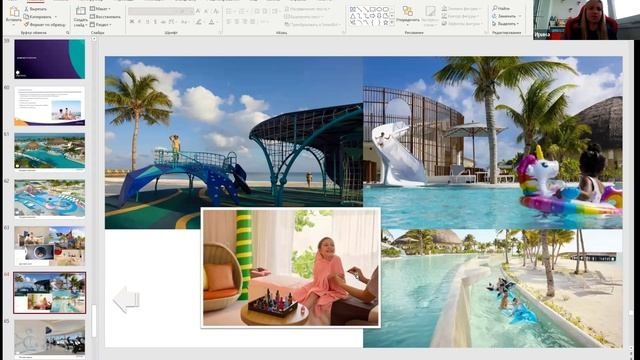Select the playground photo on slide

(x=234, y=132)
